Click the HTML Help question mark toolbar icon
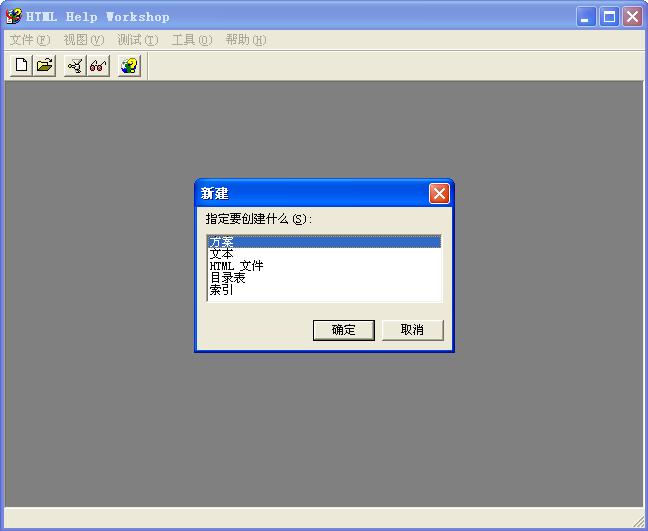 click(x=129, y=66)
